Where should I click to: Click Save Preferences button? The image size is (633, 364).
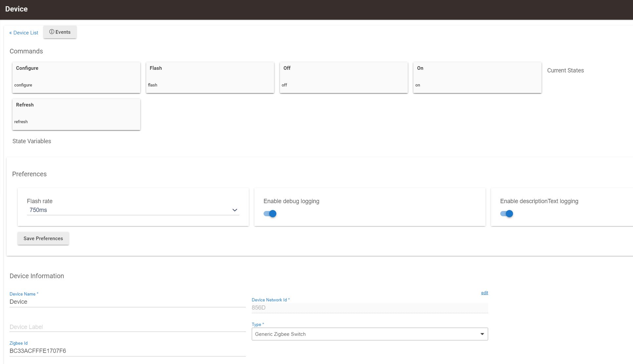pyautogui.click(x=43, y=238)
